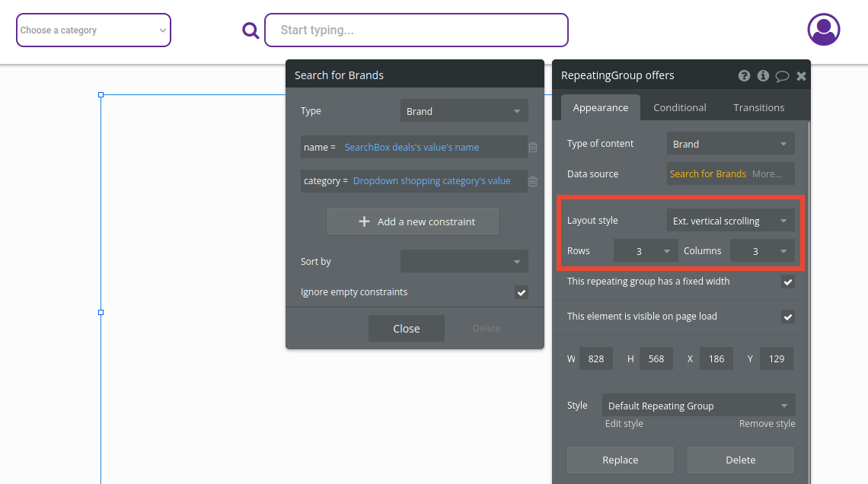Disable fixed width for the repeating group
The width and height of the screenshot is (868, 484).
tap(787, 282)
